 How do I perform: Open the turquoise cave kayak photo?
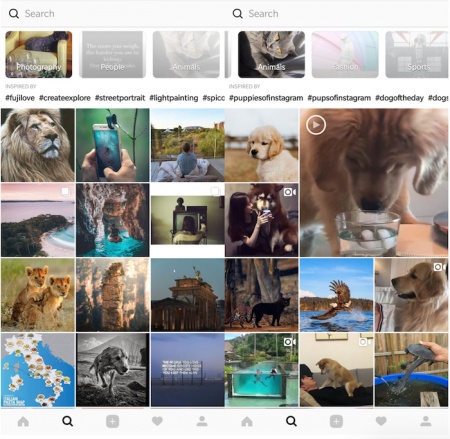113,220
